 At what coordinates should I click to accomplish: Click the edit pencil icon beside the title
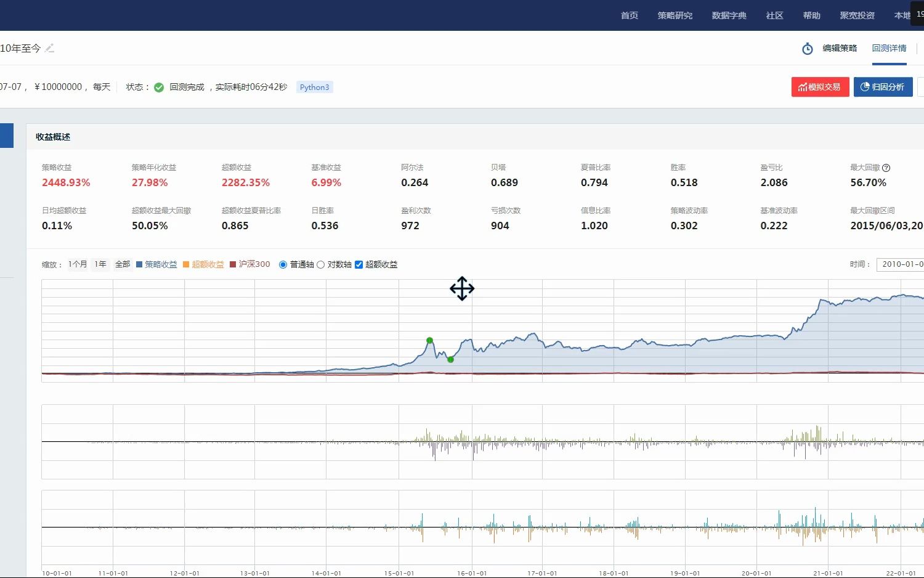50,48
